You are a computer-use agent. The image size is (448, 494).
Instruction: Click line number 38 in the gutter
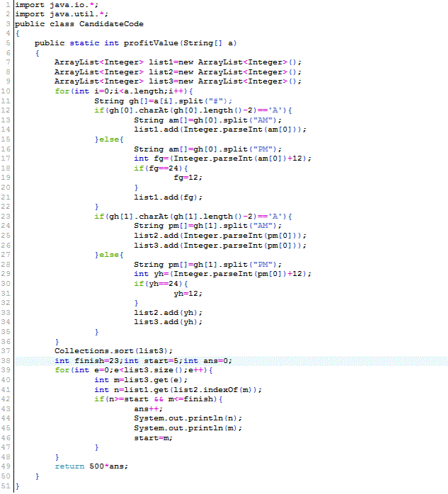[6, 360]
